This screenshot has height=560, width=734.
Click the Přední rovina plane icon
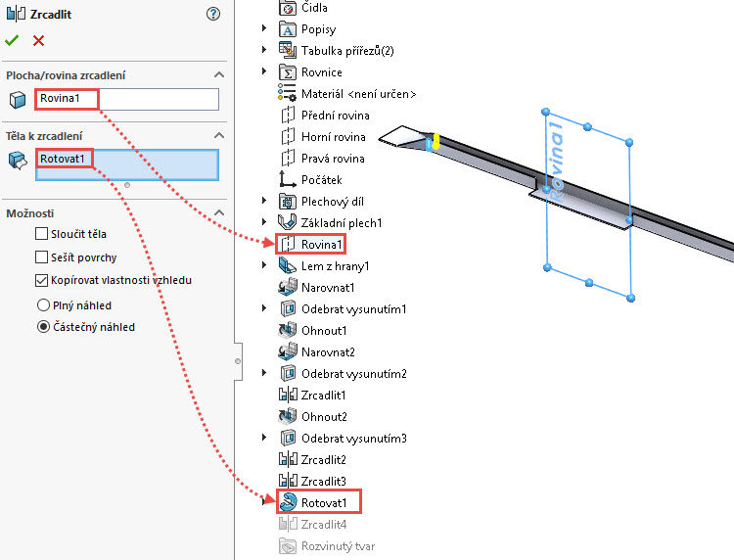[288, 116]
